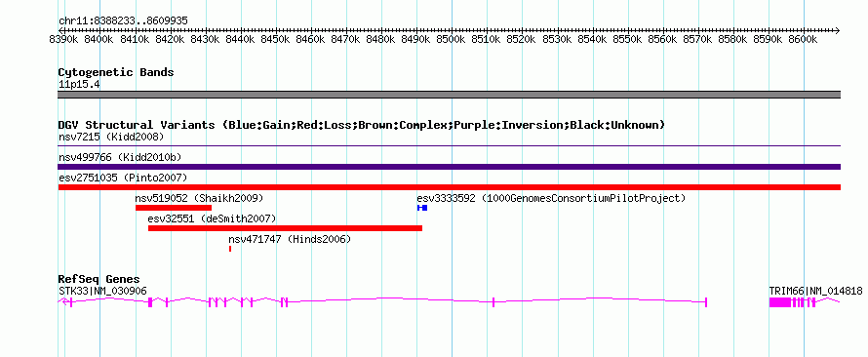Select the STK33 double exon near 8452k
The height and width of the screenshot is (357, 868).
[x=284, y=302]
